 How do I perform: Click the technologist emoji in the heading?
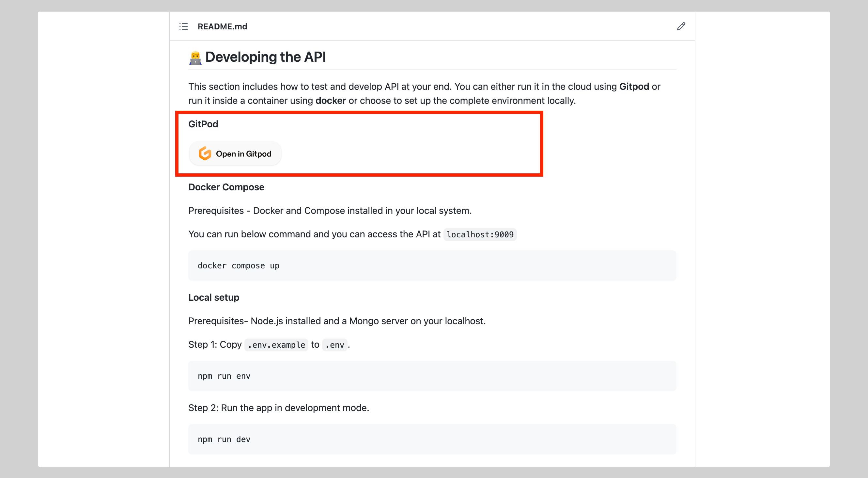pos(195,58)
